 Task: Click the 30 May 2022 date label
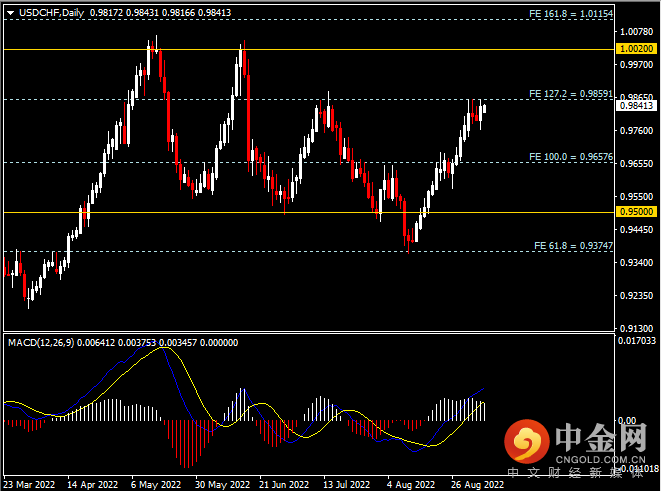coord(223,485)
